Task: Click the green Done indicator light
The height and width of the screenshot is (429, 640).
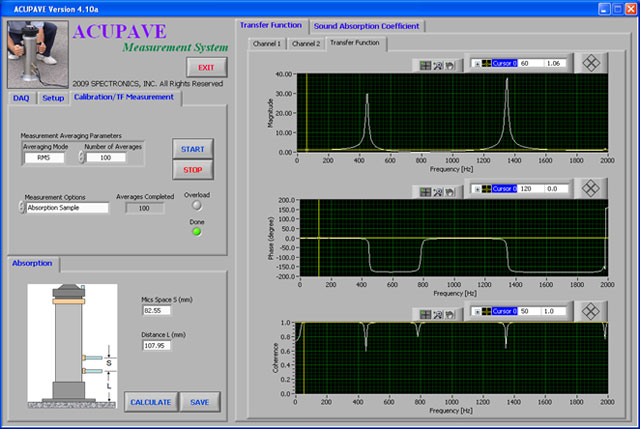Action: tap(197, 232)
